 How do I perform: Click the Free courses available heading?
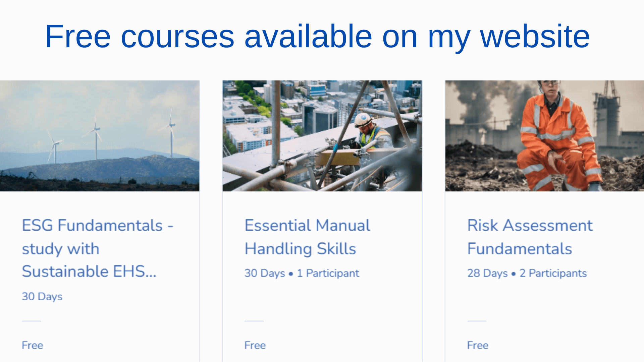point(317,37)
